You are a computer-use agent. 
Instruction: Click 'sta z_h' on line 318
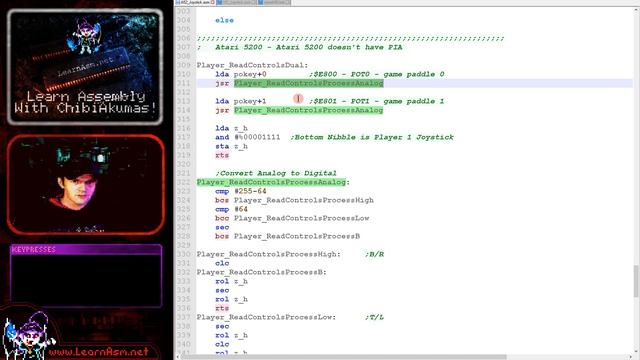pyautogui.click(x=231, y=146)
